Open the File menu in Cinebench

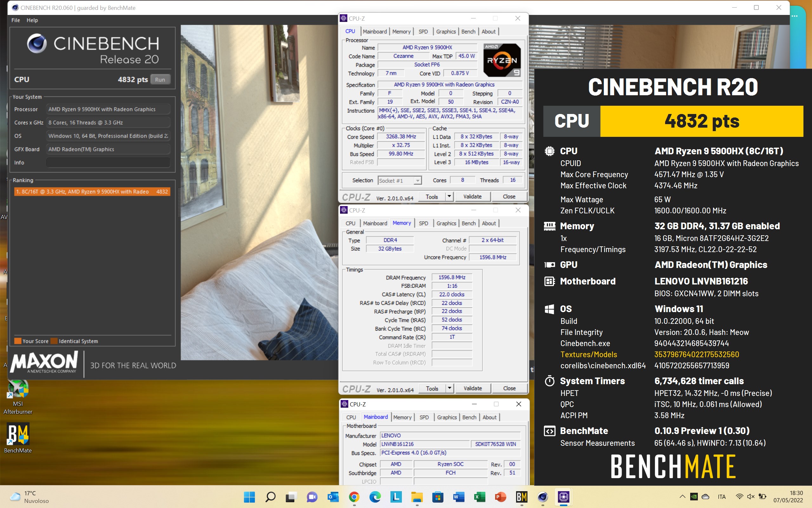(16, 20)
